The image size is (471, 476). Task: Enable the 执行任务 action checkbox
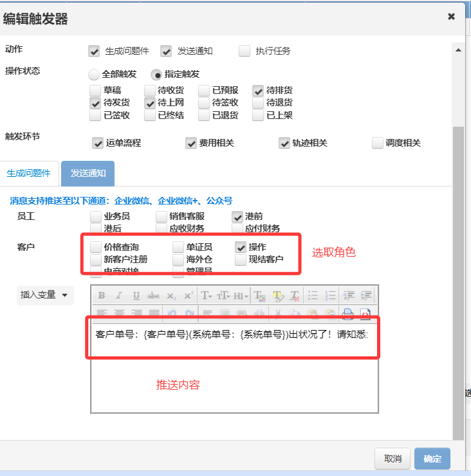coord(244,51)
